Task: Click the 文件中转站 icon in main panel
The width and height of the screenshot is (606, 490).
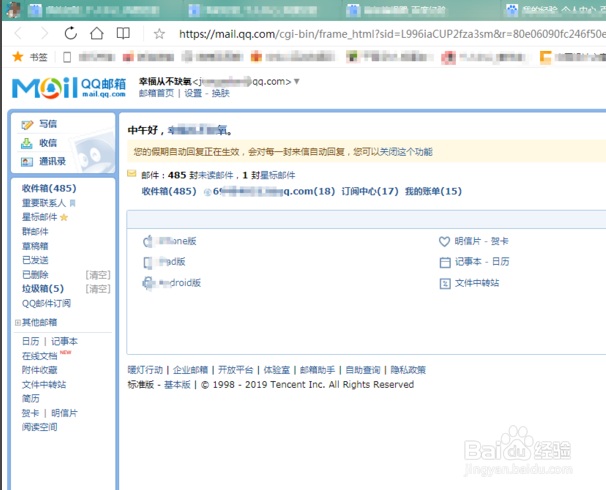Action: (445, 284)
